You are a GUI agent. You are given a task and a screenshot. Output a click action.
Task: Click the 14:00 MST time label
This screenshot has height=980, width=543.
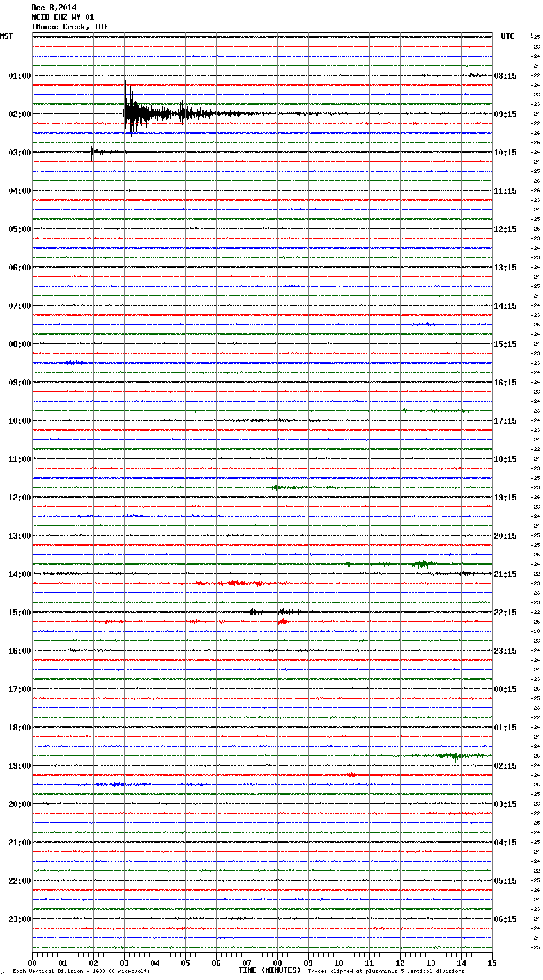[x=20, y=574]
